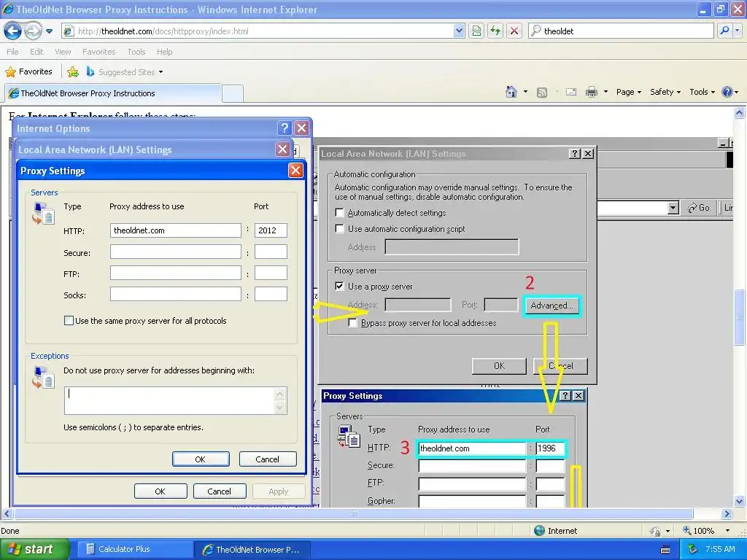747x560 pixels.
Task: Click the Internet Explorer title bar logo
Action: pos(7,9)
